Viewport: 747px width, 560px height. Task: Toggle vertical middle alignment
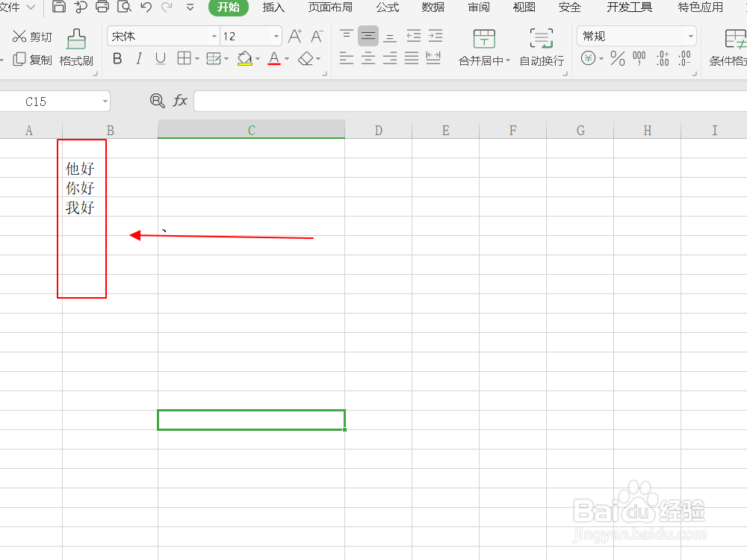[368, 36]
